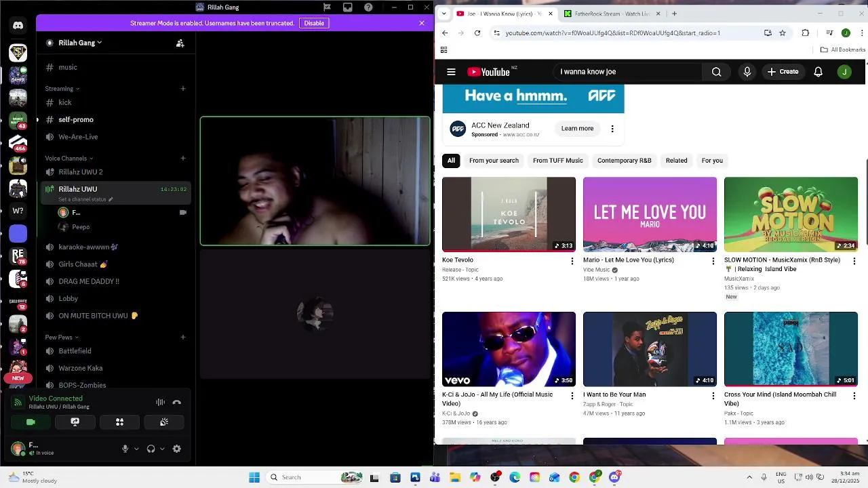Open Chrome apps grid shortcut
868x488 pixels.
444,49
